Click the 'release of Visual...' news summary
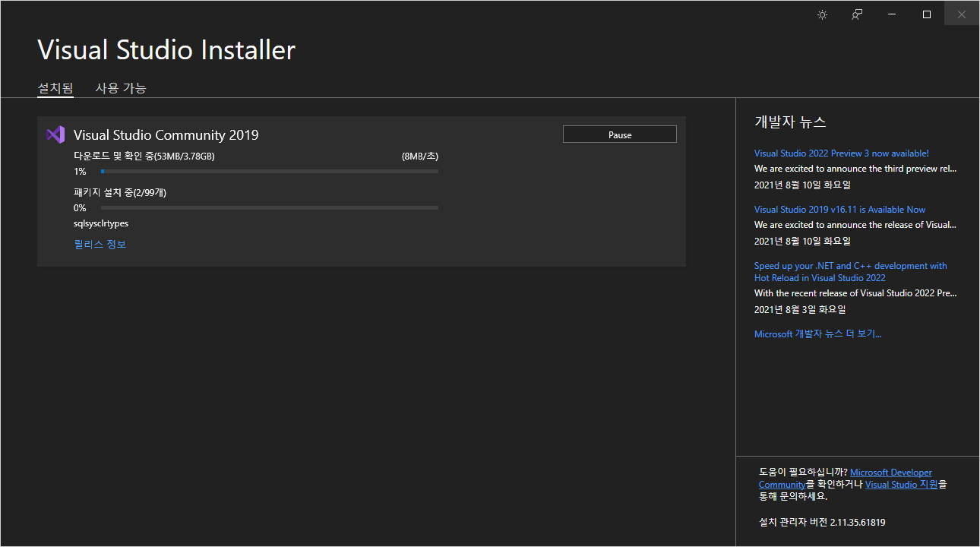 click(855, 225)
